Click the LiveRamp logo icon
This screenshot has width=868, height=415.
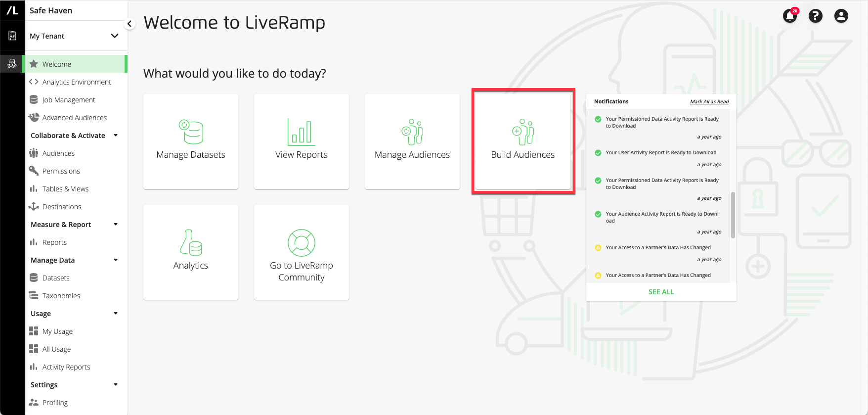(12, 10)
